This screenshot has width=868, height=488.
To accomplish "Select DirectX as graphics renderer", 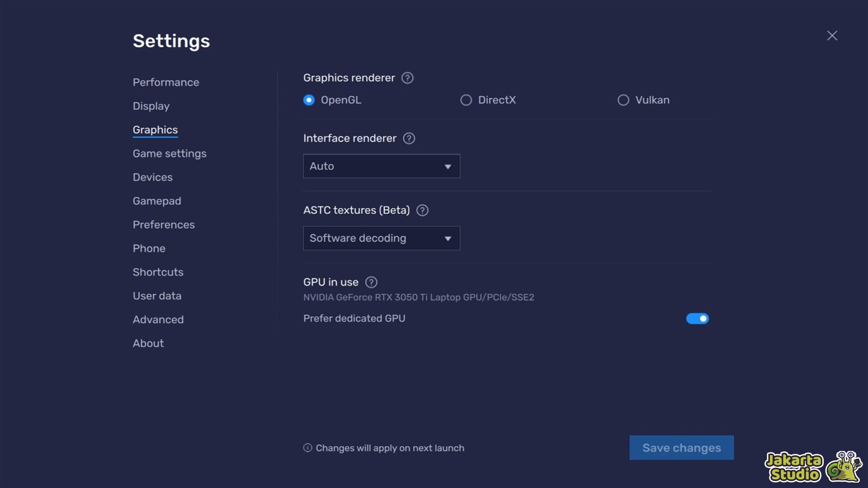I will tap(466, 100).
